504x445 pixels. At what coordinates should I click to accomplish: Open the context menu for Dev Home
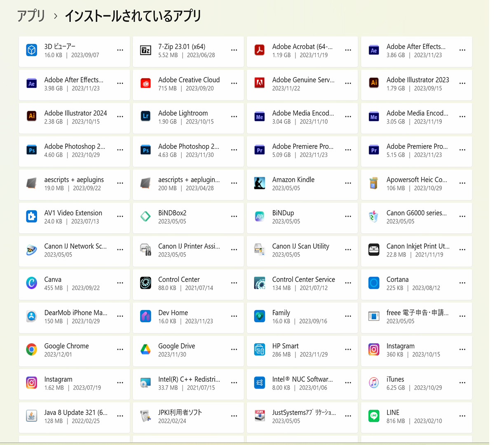click(234, 316)
